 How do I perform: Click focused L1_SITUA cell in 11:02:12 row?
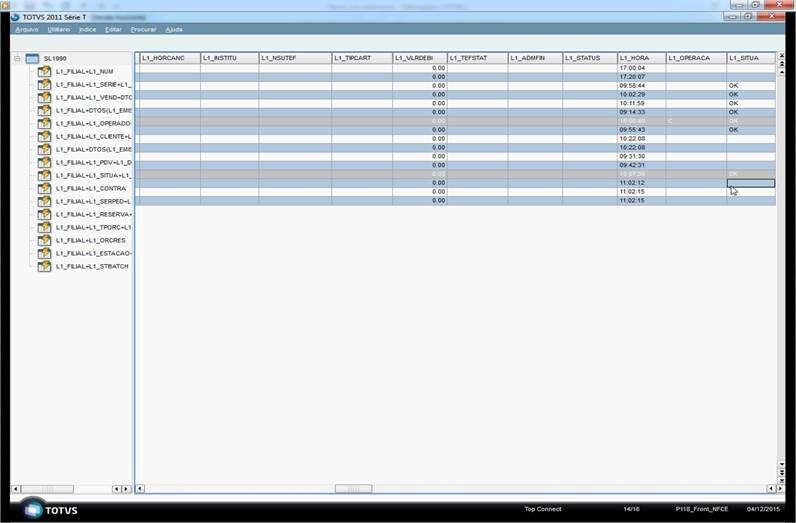(751, 183)
